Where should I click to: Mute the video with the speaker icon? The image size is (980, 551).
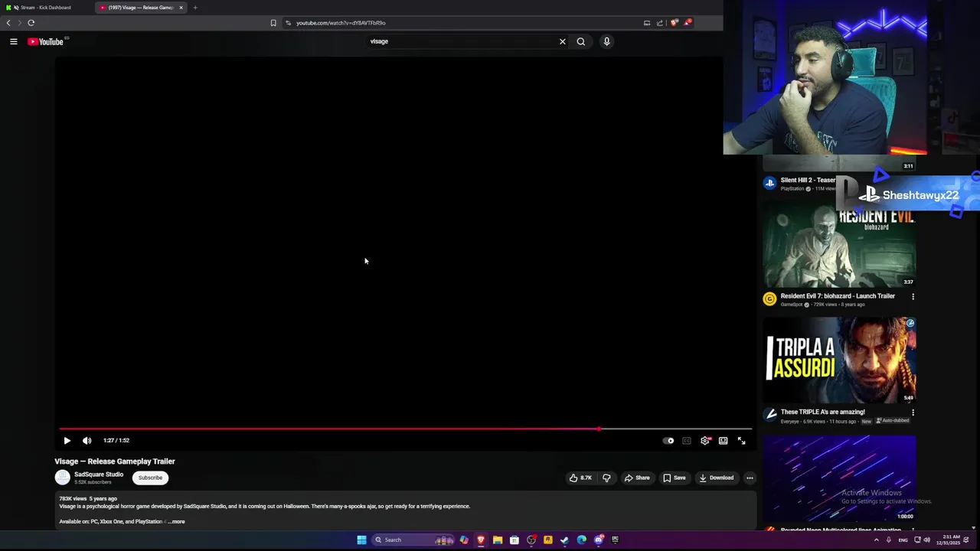coord(87,441)
